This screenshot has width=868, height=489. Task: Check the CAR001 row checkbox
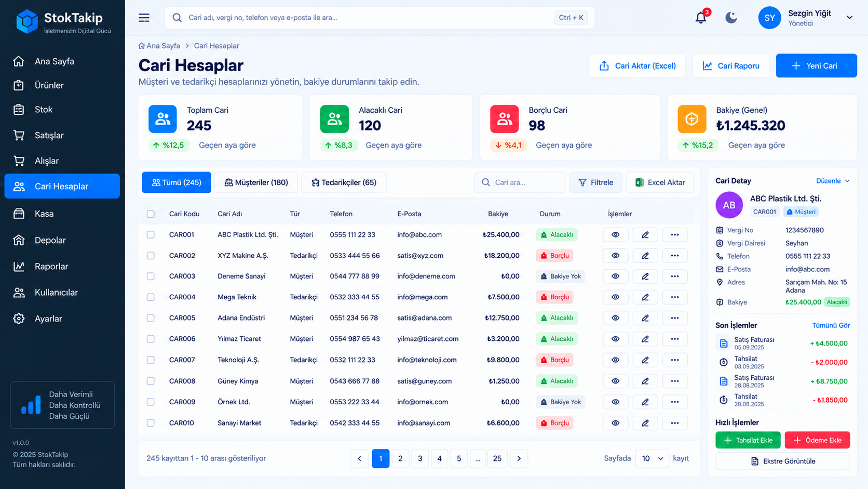pos(151,235)
